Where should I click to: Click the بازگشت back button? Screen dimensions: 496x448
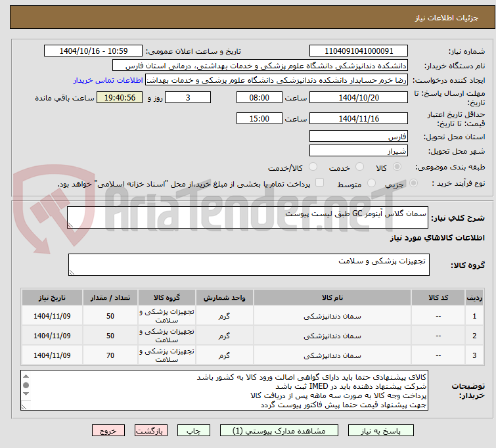click(151, 431)
